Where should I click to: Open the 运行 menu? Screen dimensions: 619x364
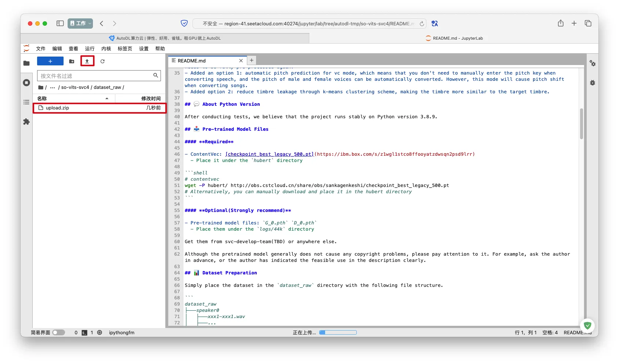pos(90,48)
